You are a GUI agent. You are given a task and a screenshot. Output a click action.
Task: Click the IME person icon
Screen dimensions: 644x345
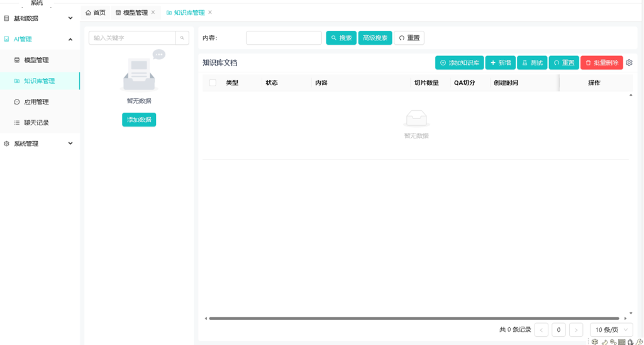tap(630, 342)
